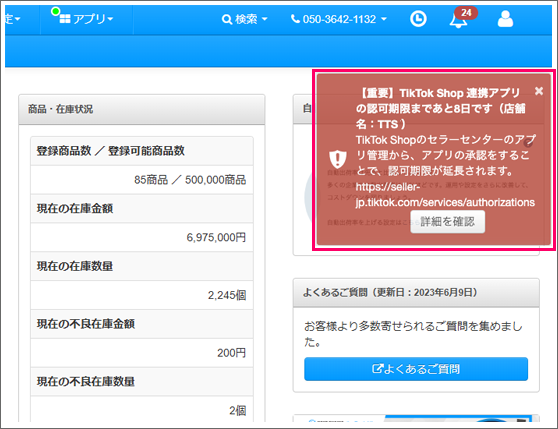Click the phone handset icon
The image size is (558, 429).
(x=295, y=18)
